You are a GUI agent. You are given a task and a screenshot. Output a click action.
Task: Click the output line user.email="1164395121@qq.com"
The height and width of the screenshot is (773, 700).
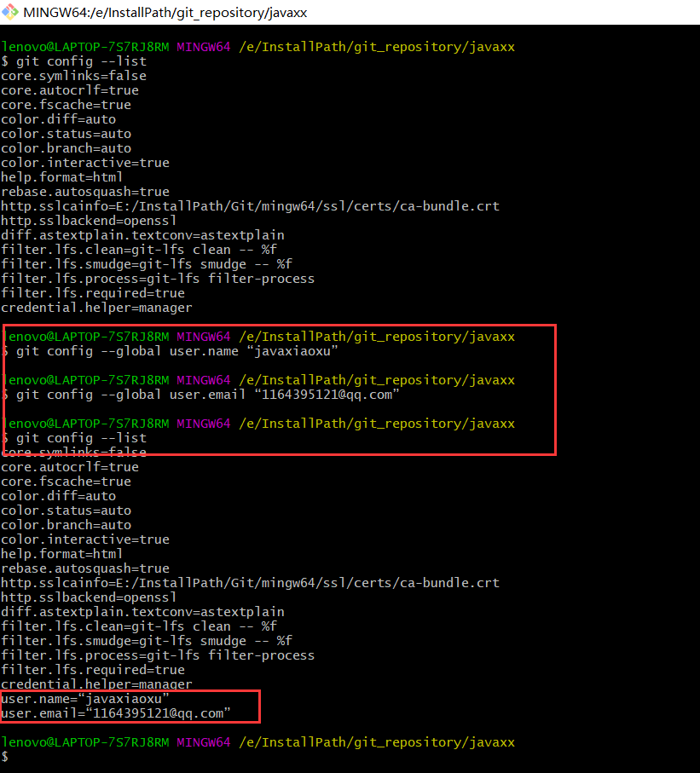click(116, 712)
